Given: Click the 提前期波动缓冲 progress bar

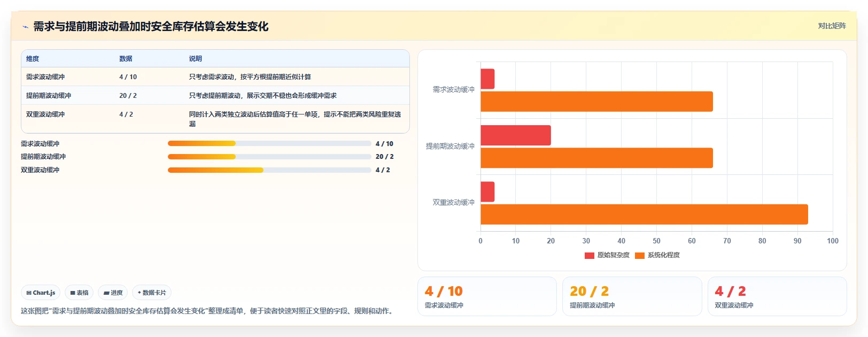Looking at the screenshot, I should [269, 157].
